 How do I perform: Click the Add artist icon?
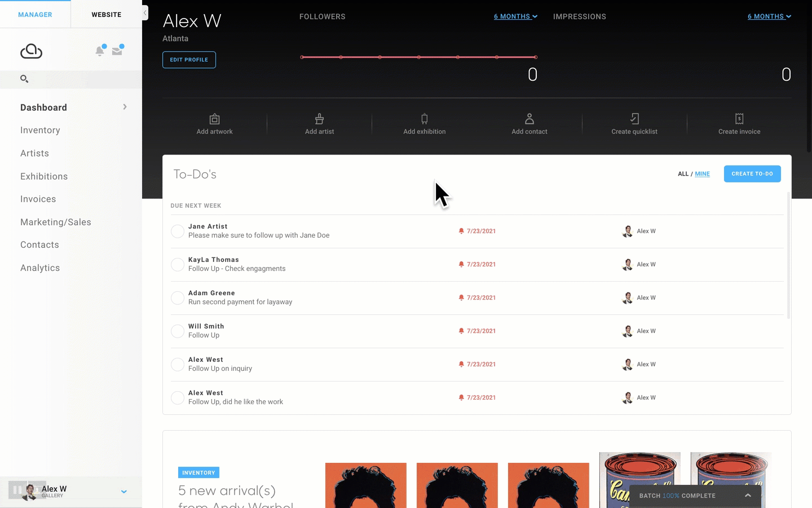tap(319, 119)
